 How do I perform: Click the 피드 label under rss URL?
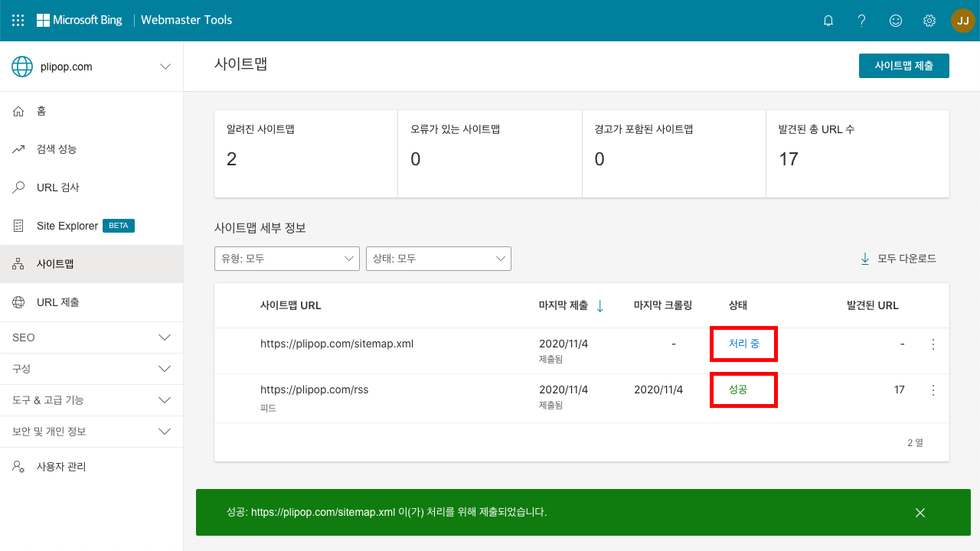pos(268,408)
